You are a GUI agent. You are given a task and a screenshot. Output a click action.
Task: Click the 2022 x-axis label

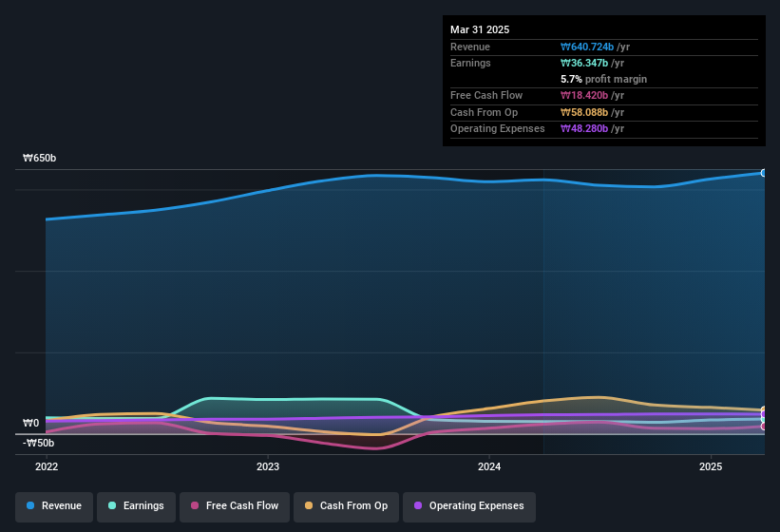(47, 466)
